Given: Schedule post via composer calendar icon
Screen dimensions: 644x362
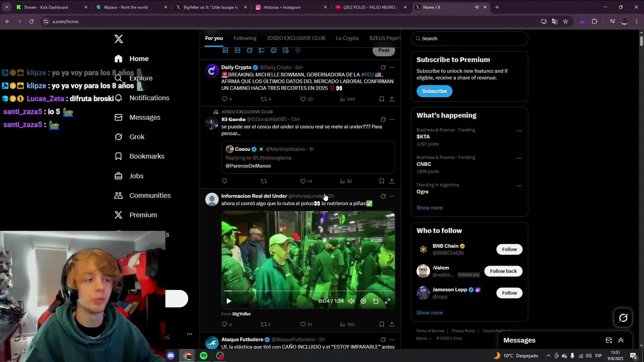Looking at the screenshot, I should [x=286, y=50].
